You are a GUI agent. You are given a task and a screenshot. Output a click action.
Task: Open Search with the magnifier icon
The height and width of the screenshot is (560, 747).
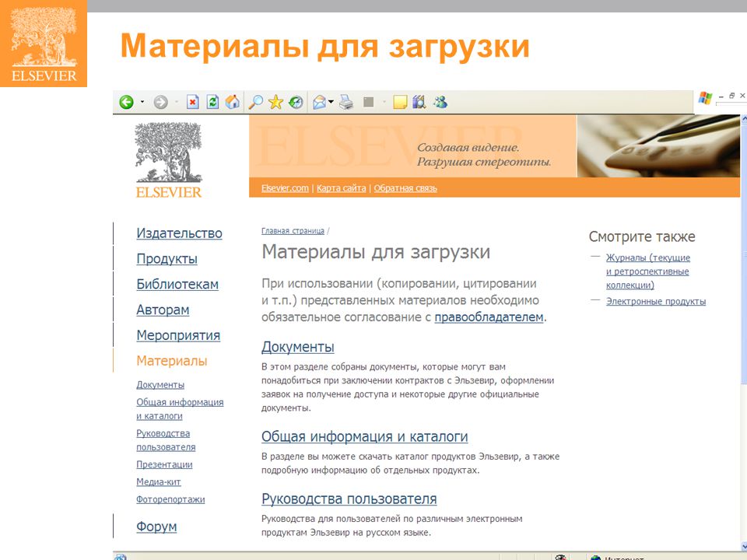pyautogui.click(x=256, y=102)
